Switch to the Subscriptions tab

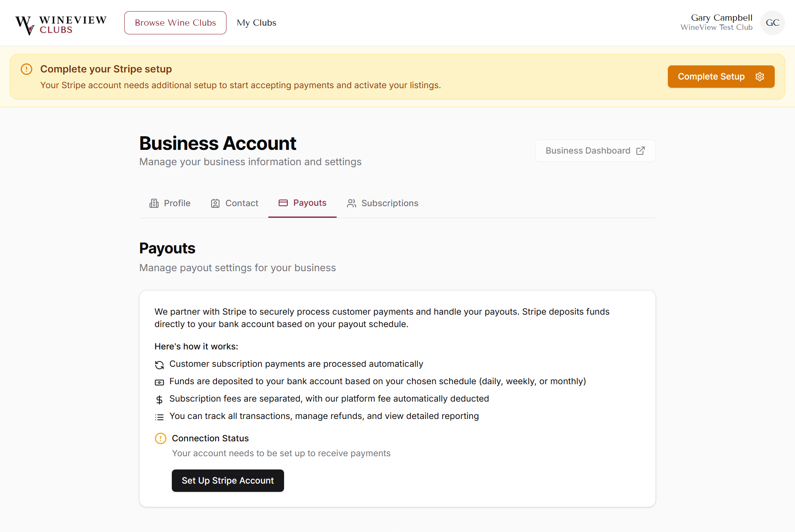point(383,203)
